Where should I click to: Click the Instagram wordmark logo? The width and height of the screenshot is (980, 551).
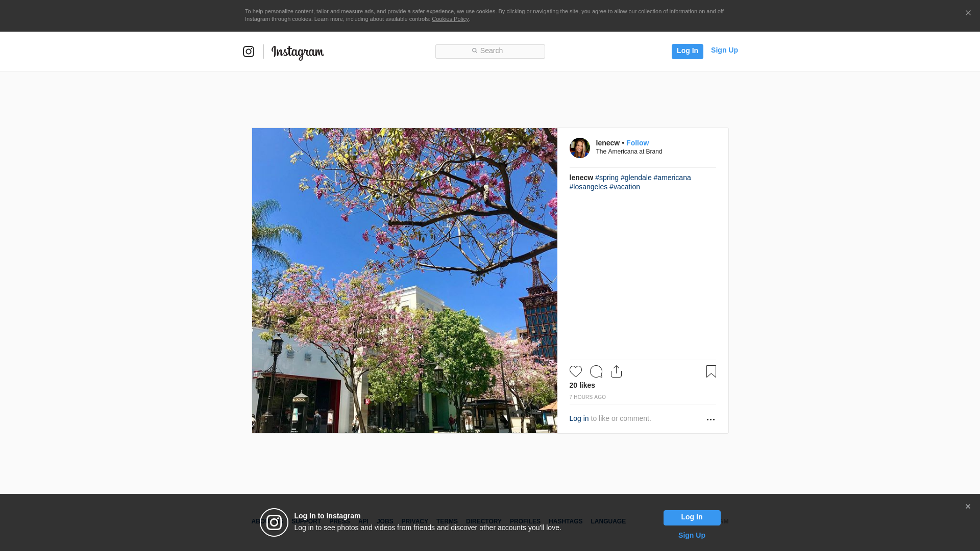[298, 52]
